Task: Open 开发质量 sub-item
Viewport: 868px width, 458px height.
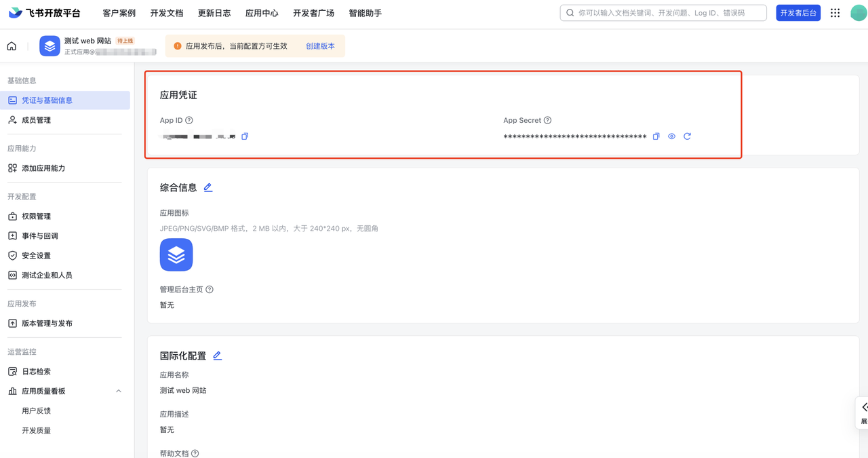Action: pyautogui.click(x=36, y=431)
